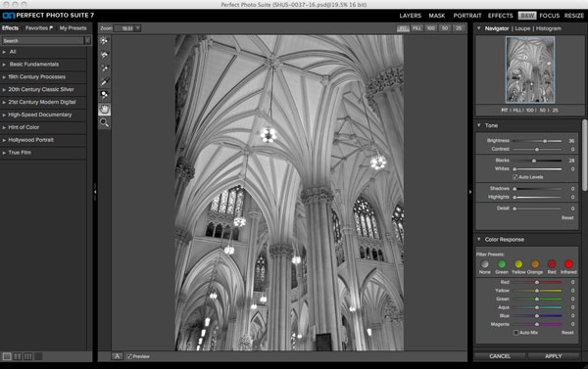
Task: Enable the Auto Mix checkbox
Action: 515,332
